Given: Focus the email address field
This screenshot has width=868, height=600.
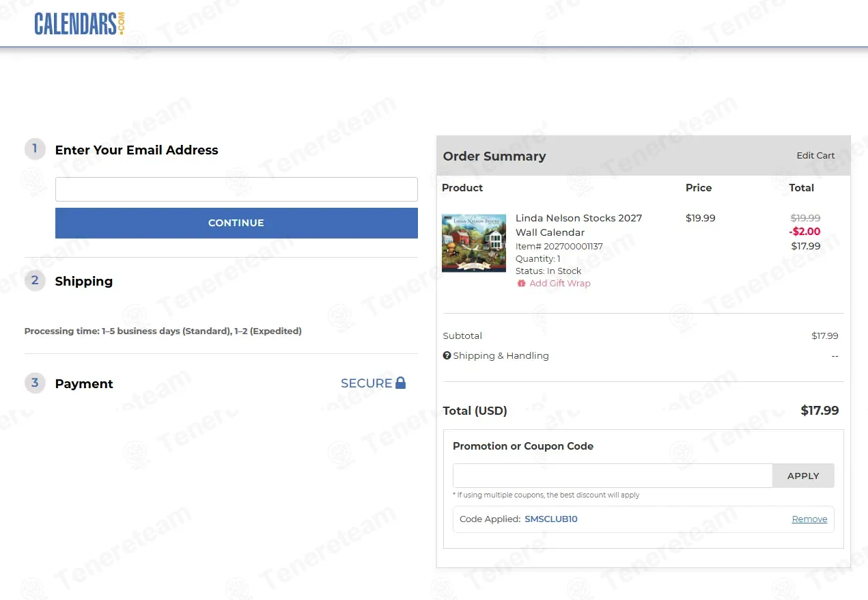Looking at the screenshot, I should (x=236, y=189).
